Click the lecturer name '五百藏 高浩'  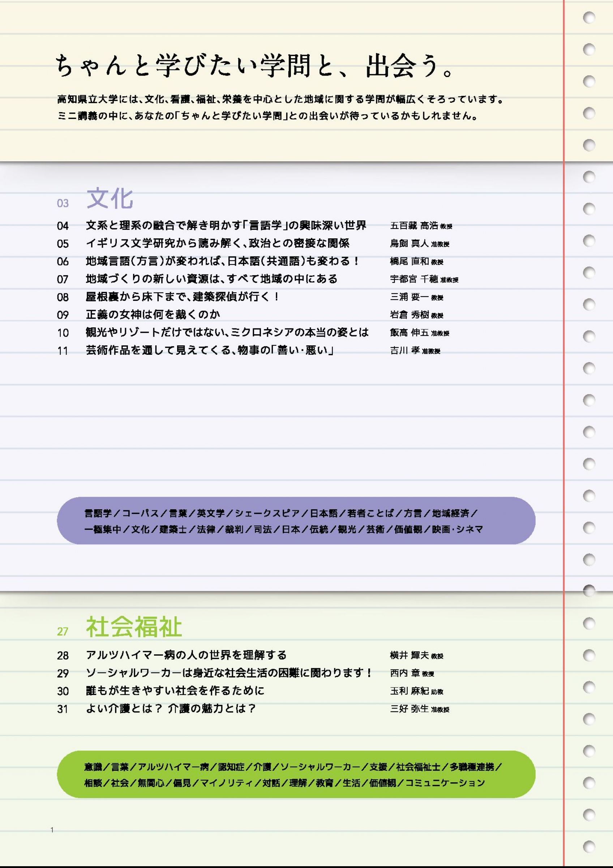click(x=414, y=226)
